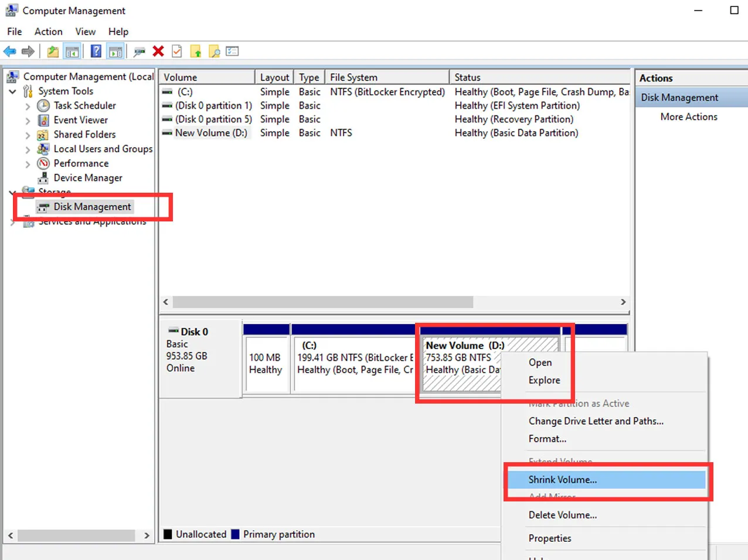The width and height of the screenshot is (748, 560).
Task: Click the red X delete icon
Action: tap(158, 52)
